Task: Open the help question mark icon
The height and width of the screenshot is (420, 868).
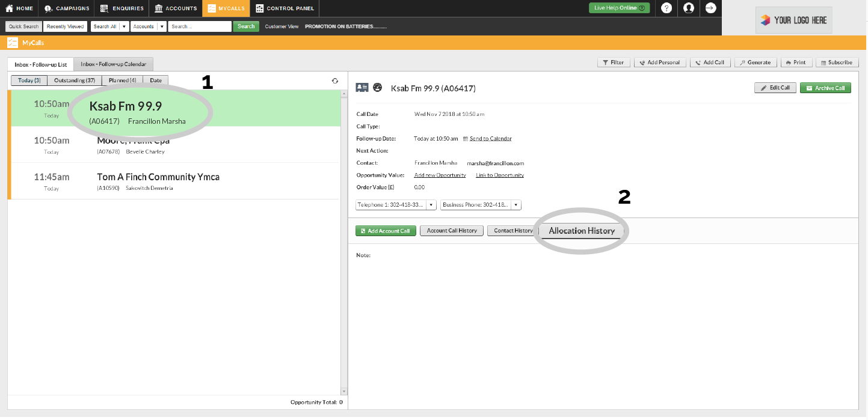Action: tap(666, 8)
